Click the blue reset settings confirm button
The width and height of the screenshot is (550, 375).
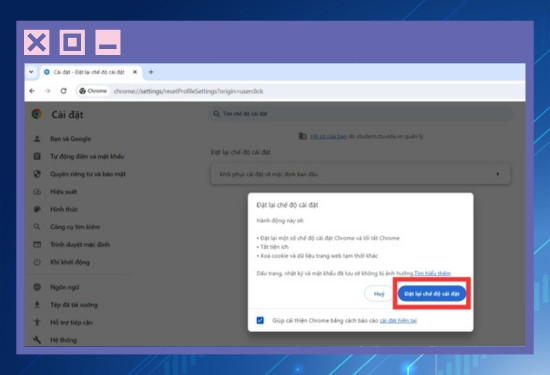click(x=432, y=294)
